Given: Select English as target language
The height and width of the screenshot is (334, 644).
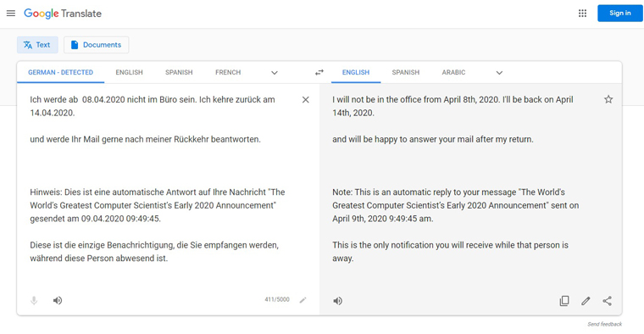Looking at the screenshot, I should click(x=356, y=72).
